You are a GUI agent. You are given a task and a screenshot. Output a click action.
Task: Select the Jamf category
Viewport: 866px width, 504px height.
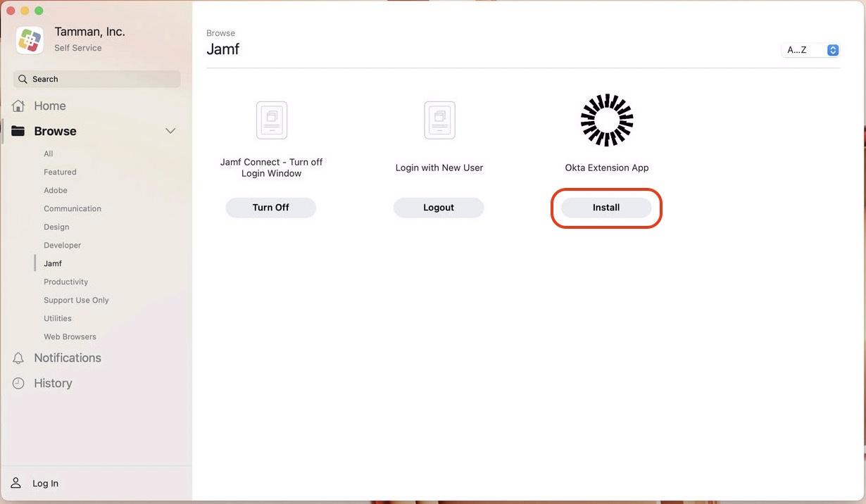pyautogui.click(x=53, y=263)
